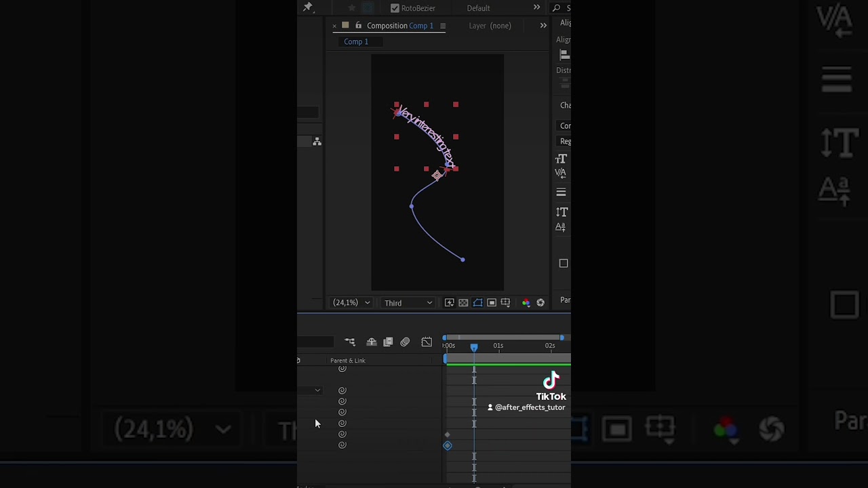
Task: Enable Frame Blending icon in timeline
Action: (x=388, y=342)
